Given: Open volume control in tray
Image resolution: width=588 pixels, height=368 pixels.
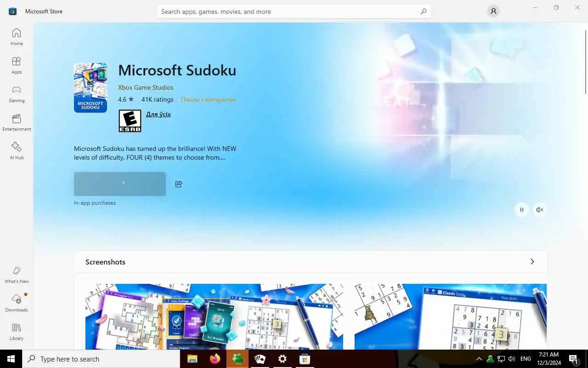Looking at the screenshot, I should pyautogui.click(x=512, y=359).
